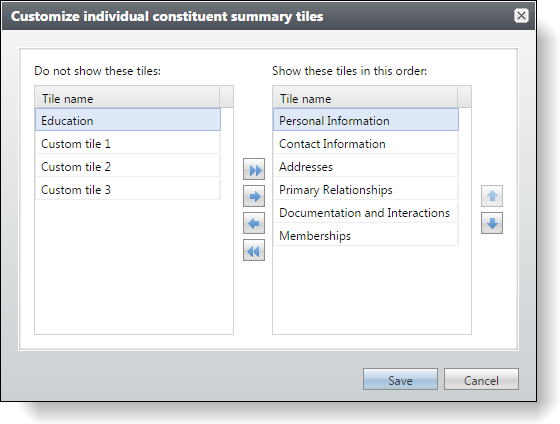The image size is (560, 424).
Task: Select Documentation and Interactions tile
Action: point(366,213)
